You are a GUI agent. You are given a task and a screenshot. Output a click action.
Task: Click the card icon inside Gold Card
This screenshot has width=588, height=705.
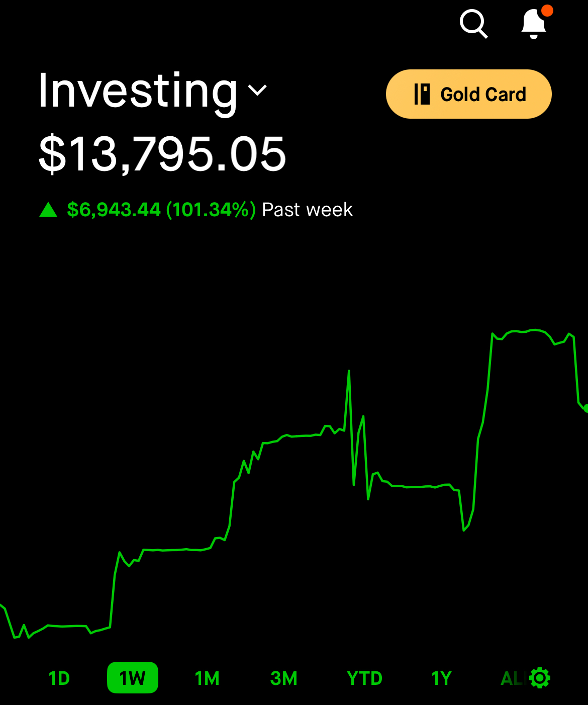[422, 94]
